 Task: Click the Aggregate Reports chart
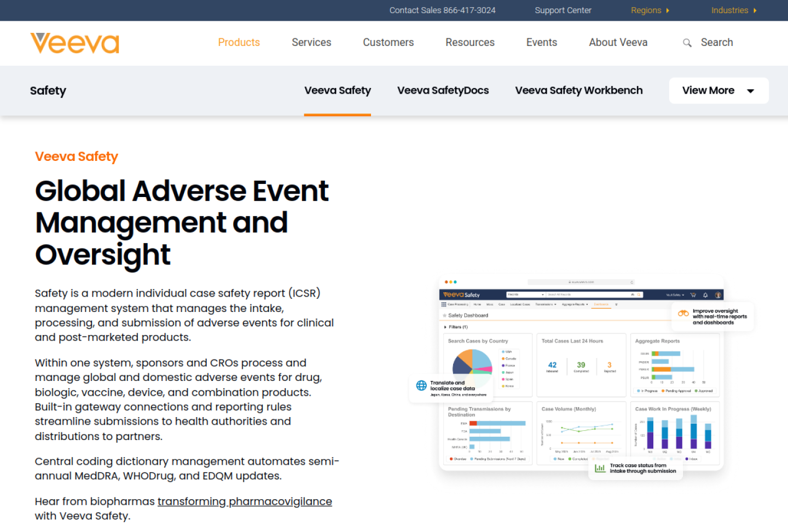click(x=675, y=365)
